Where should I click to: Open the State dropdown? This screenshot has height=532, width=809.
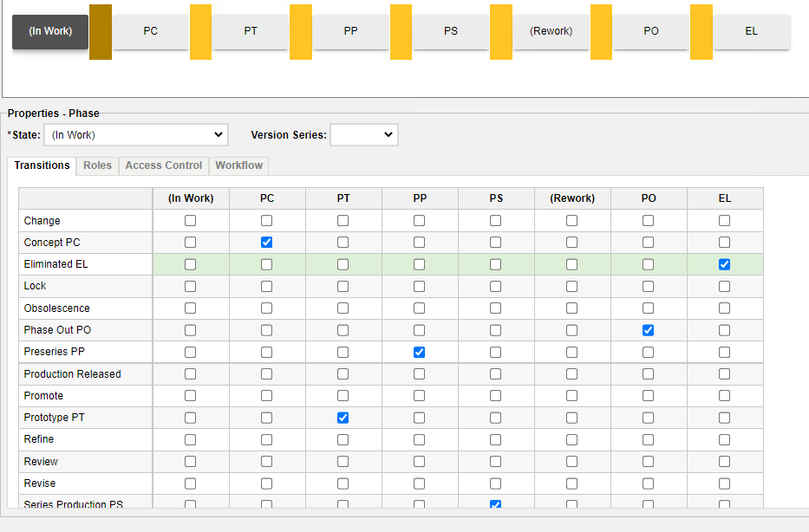coord(135,134)
